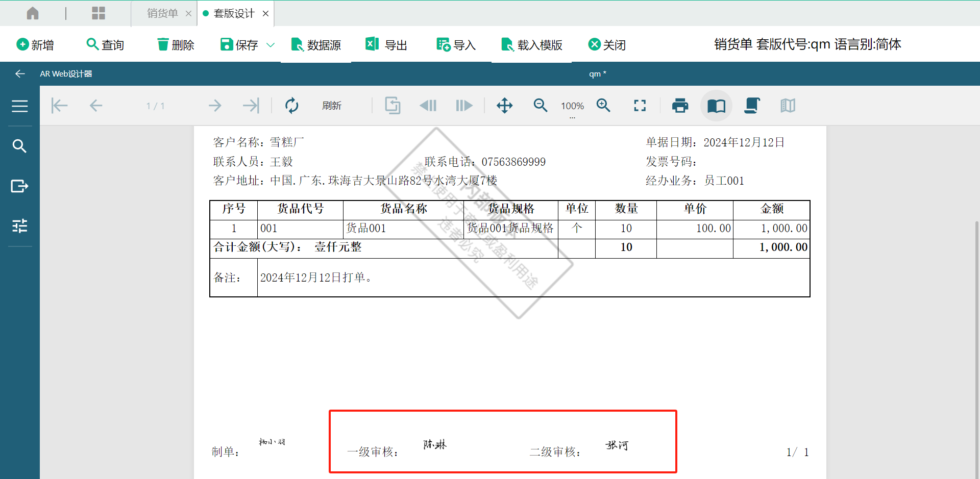Select the 套版设计 tab
The height and width of the screenshot is (479, 980).
tap(234, 13)
